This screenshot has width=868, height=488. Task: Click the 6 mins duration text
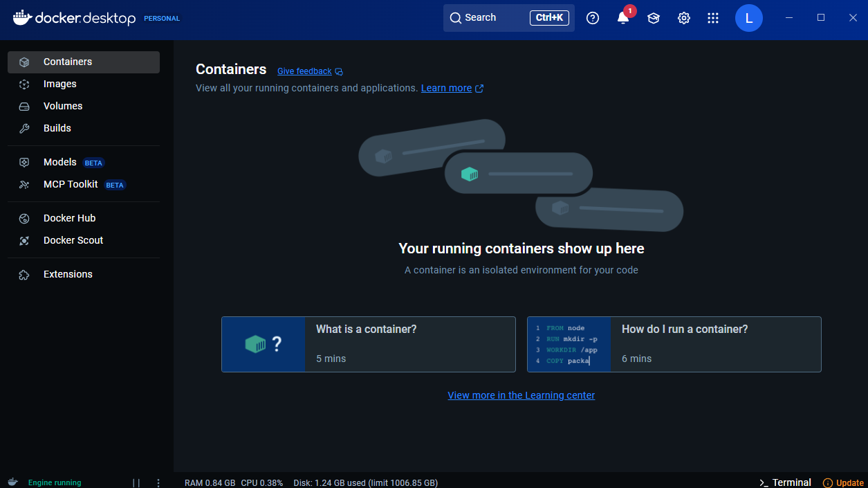pyautogui.click(x=636, y=359)
